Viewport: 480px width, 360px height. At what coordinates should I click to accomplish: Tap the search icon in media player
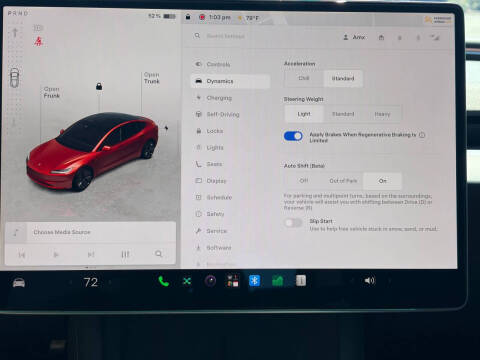tap(159, 254)
